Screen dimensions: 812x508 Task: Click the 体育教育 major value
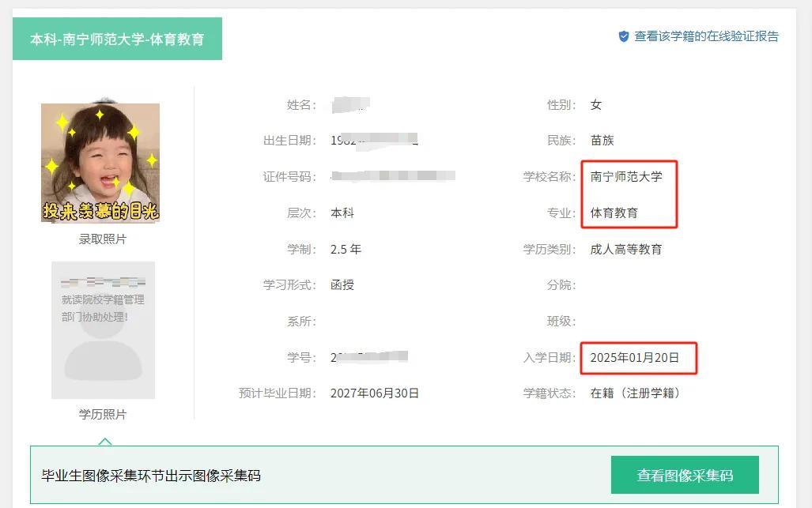click(614, 213)
